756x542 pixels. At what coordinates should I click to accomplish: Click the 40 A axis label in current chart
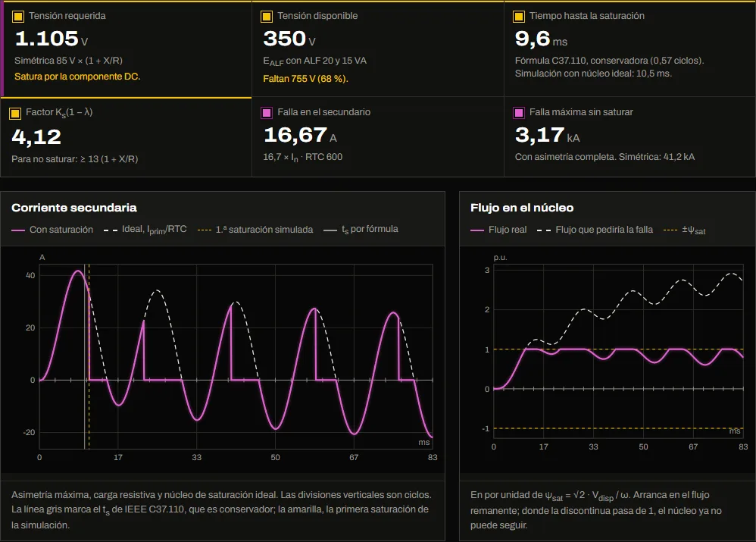(x=30, y=276)
